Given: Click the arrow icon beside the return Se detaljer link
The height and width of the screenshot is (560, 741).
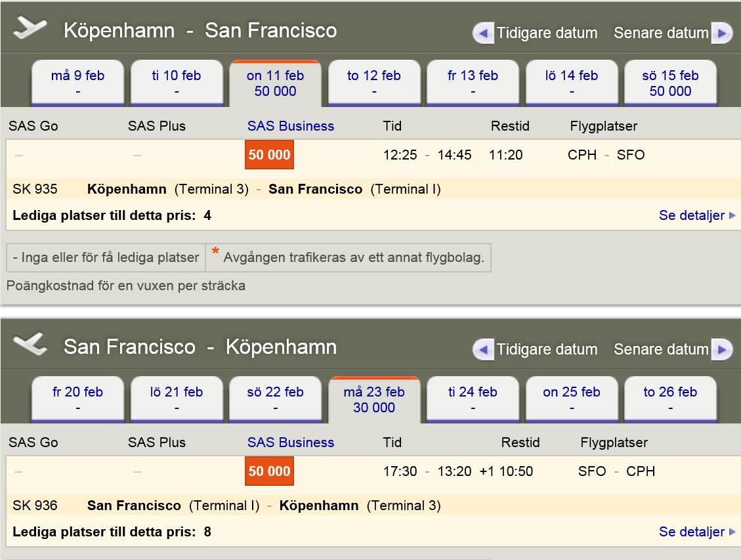Looking at the screenshot, I should [734, 532].
